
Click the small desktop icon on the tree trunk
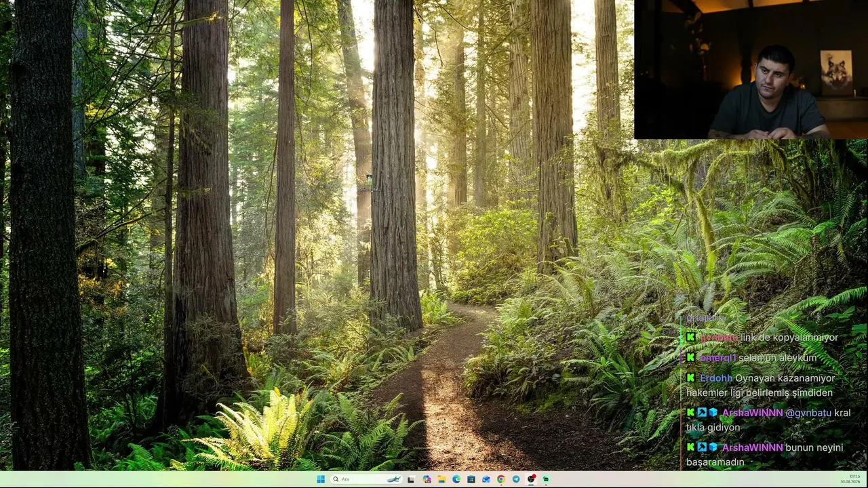click(x=368, y=183)
